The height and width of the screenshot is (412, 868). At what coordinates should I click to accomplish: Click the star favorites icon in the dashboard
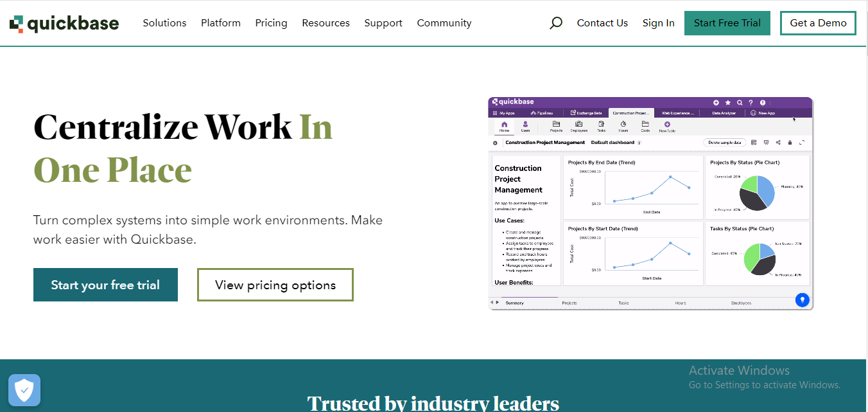(x=728, y=102)
